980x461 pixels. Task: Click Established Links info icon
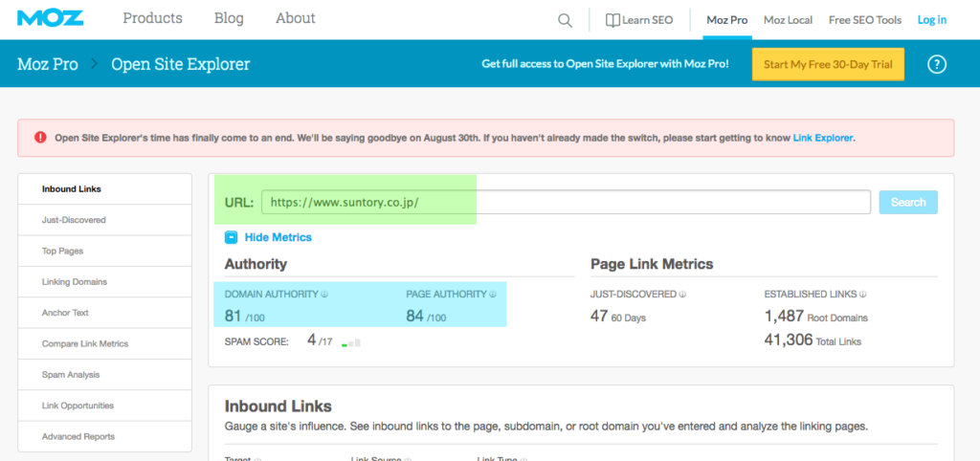tap(863, 295)
